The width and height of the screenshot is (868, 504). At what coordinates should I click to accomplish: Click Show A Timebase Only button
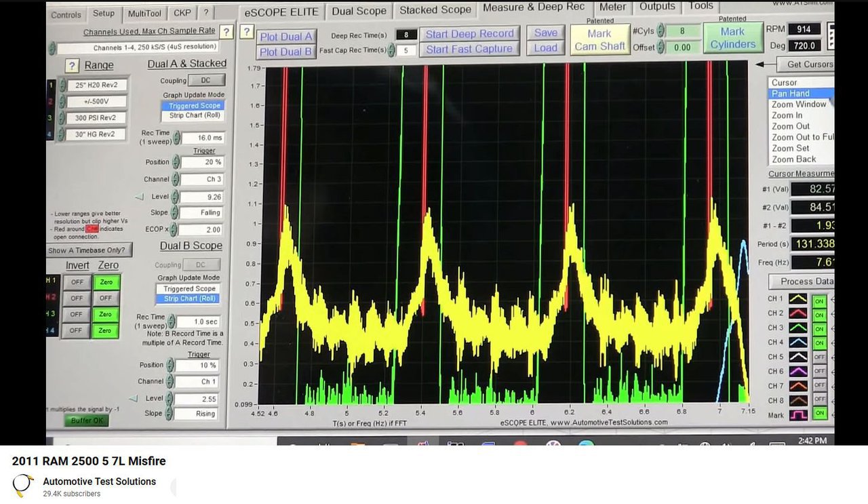click(x=90, y=250)
